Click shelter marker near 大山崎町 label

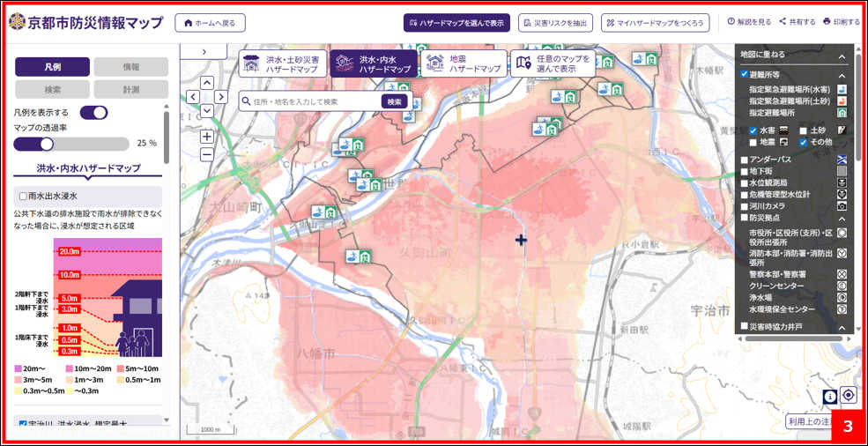pos(324,211)
